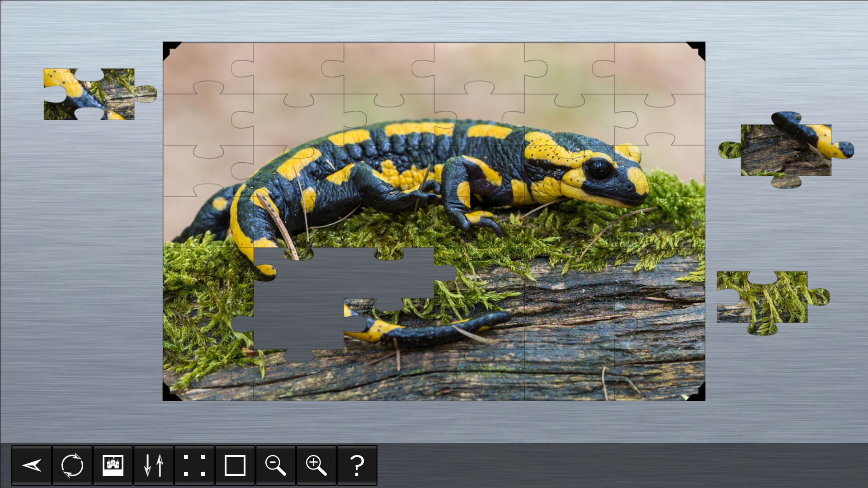Screen dimensions: 868x488
Task: Click the question mark hint button
Action: [x=357, y=465]
